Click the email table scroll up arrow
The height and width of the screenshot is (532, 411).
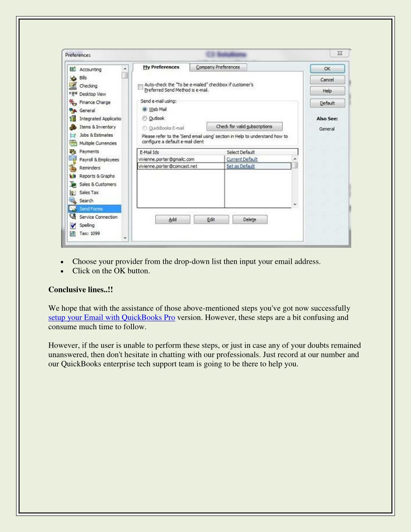(295, 159)
